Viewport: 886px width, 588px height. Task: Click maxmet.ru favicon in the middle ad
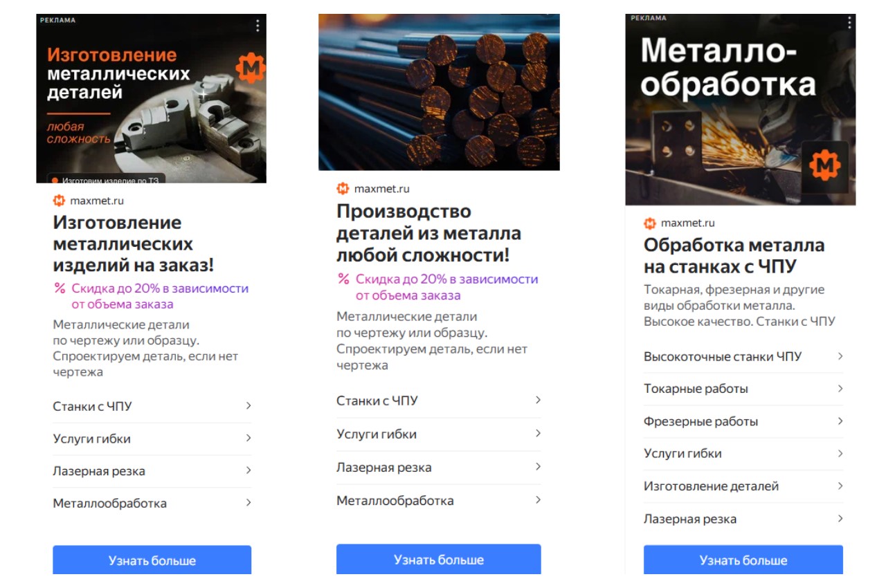pos(343,188)
